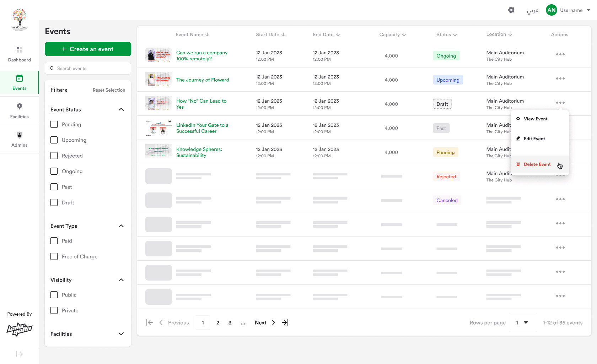Open 'LinkedIn Your Gate to a Successful Career' event
Viewport: 597px width, 364px height.
(x=202, y=128)
